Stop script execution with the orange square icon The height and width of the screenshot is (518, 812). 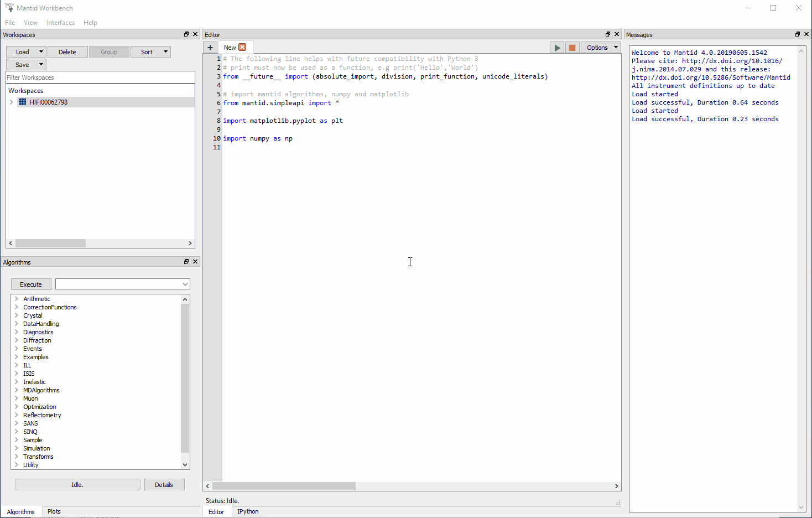click(x=572, y=47)
